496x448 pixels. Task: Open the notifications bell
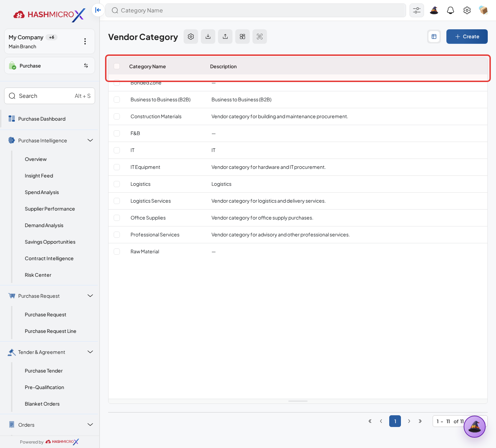coord(451,10)
